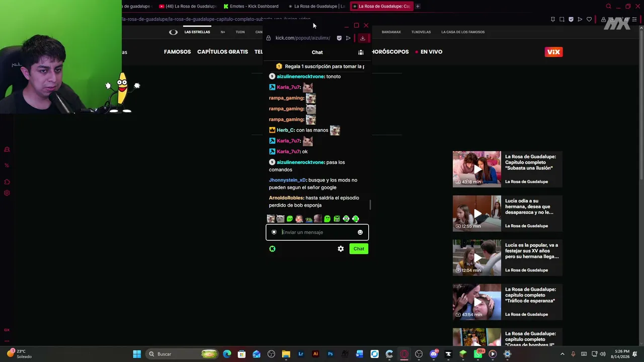
Task: Open the profile account icon in browser toolbar
Action: [x=603, y=20]
